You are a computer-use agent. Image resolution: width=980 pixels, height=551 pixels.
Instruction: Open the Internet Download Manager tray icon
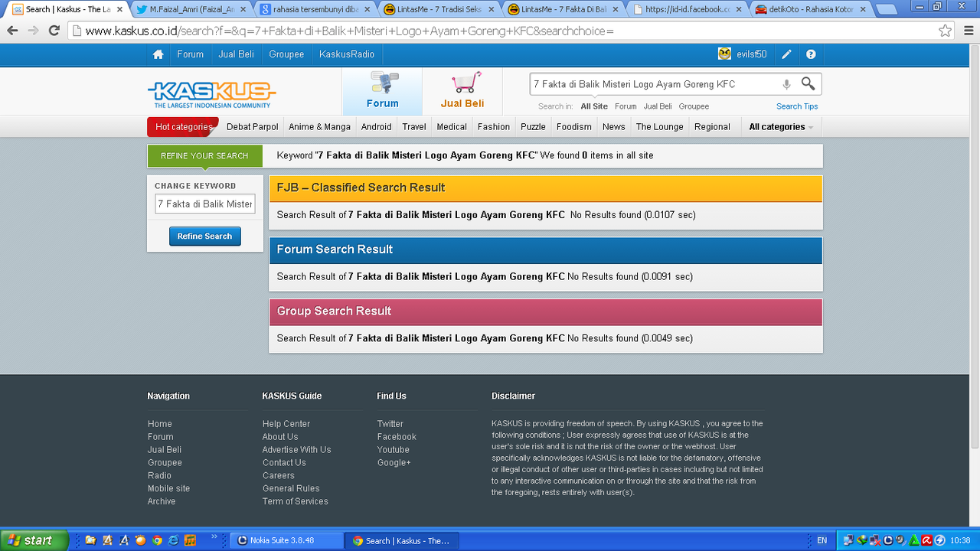862,540
